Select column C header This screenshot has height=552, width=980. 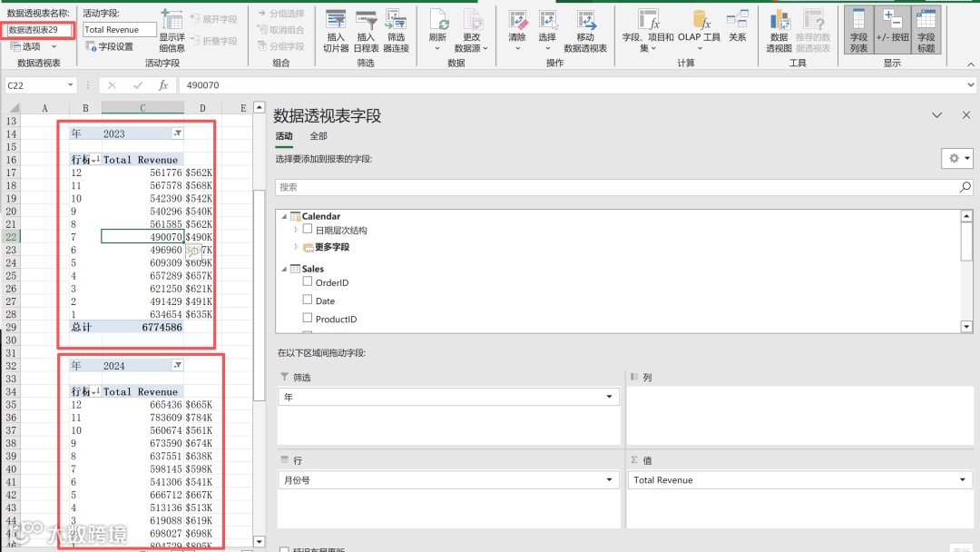[142, 108]
